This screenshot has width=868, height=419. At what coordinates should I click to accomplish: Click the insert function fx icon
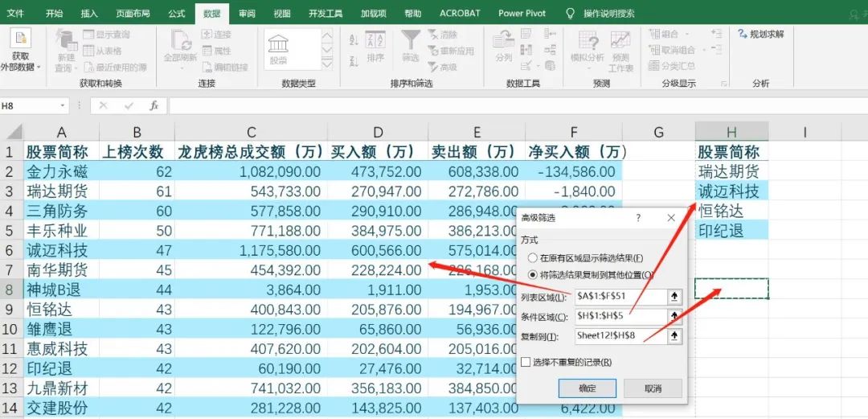tap(154, 105)
